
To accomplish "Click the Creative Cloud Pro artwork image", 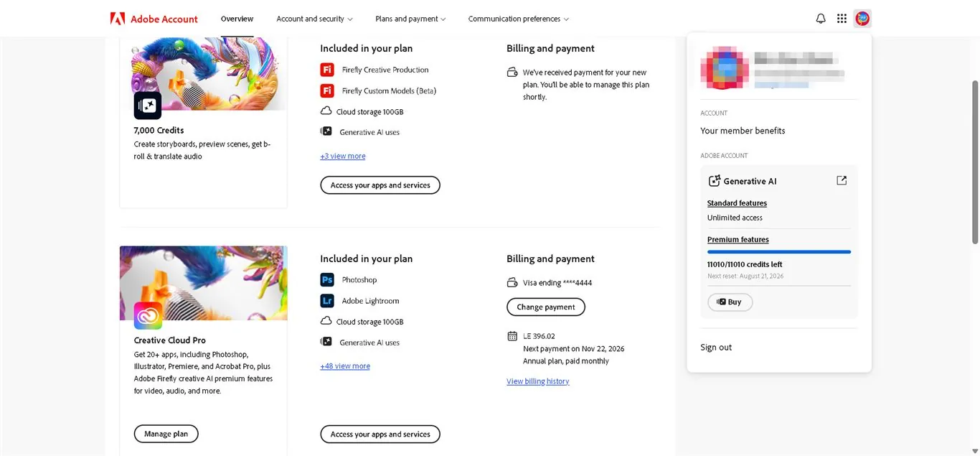I will click(x=204, y=283).
